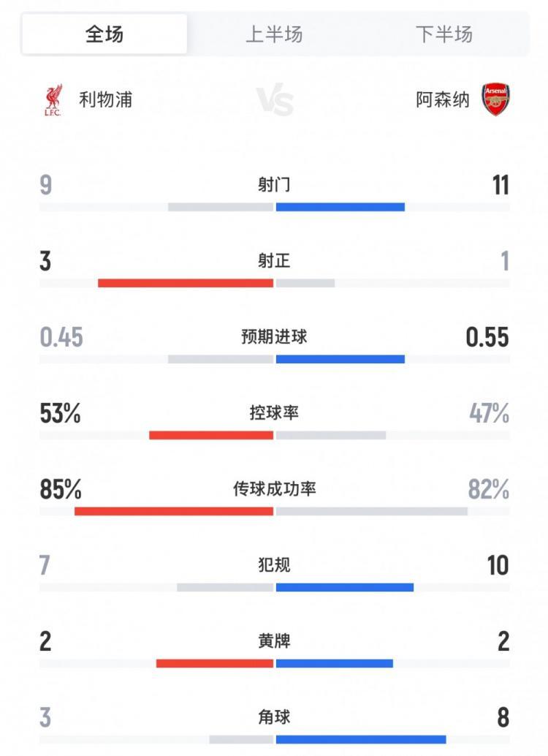This screenshot has height=756, width=548.
Task: Click the 控球率 stat bar
Action: [273, 433]
